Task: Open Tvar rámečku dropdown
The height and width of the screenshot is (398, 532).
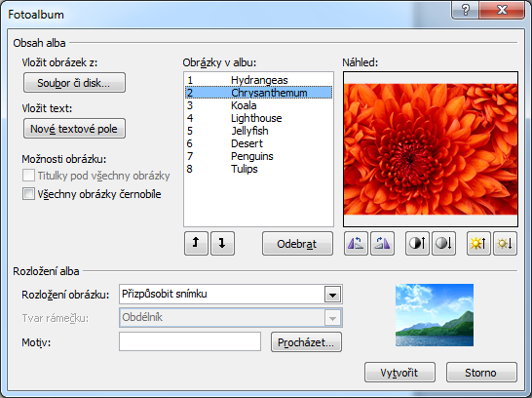Action: click(x=332, y=318)
